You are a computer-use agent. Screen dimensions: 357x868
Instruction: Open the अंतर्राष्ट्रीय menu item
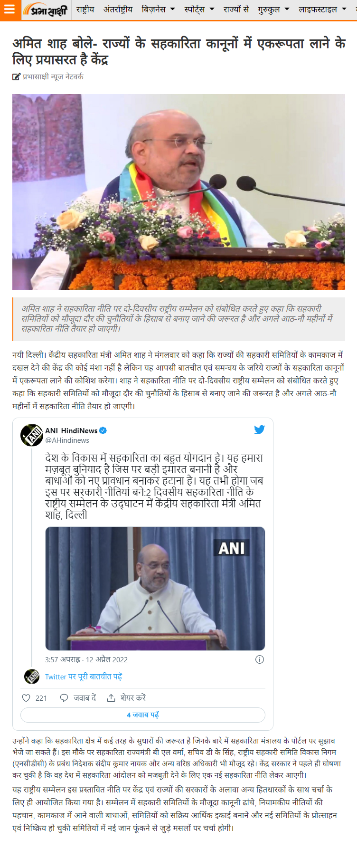point(118,9)
